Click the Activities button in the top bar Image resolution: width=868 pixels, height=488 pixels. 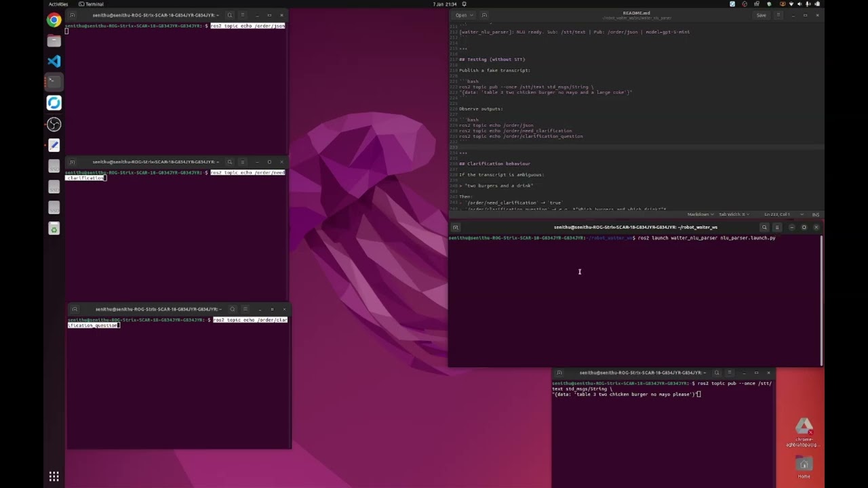point(58,4)
